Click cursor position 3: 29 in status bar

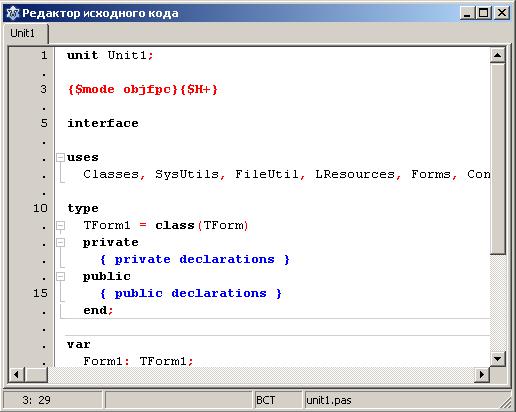tap(37, 400)
